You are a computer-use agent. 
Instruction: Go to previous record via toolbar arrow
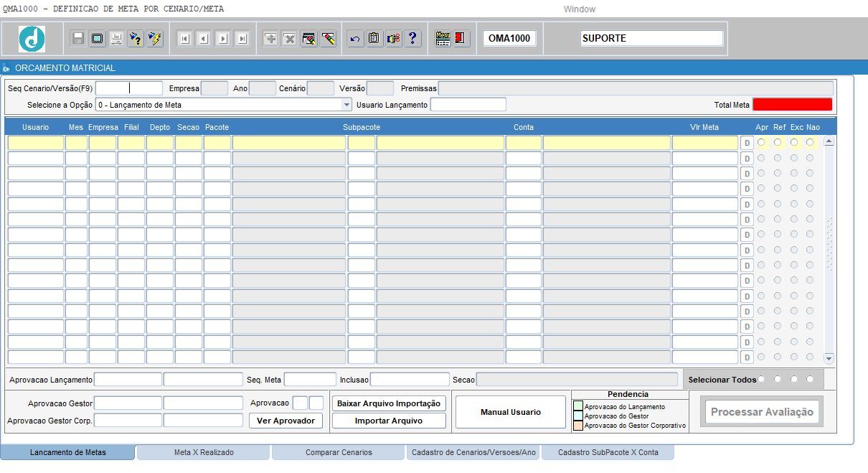tap(204, 39)
